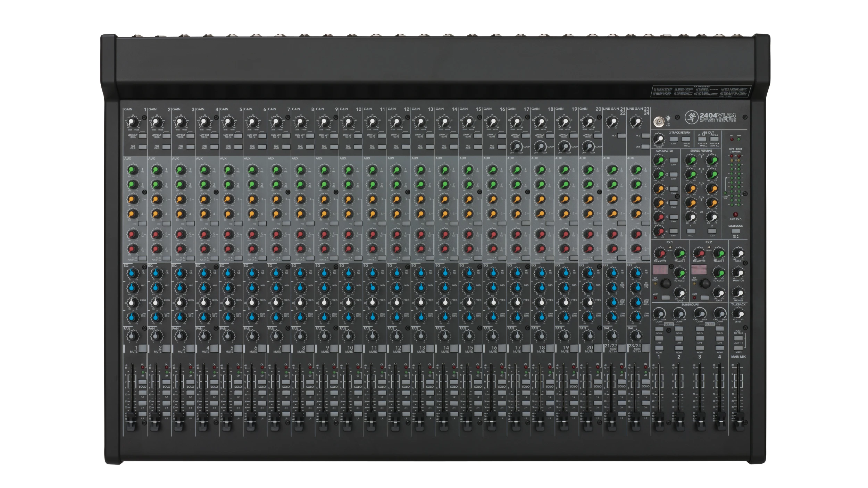This screenshot has height=488, width=868.
Task: Toggle LOW CUT 100 Hz on channel 2
Action: pyautogui.click(x=167, y=136)
